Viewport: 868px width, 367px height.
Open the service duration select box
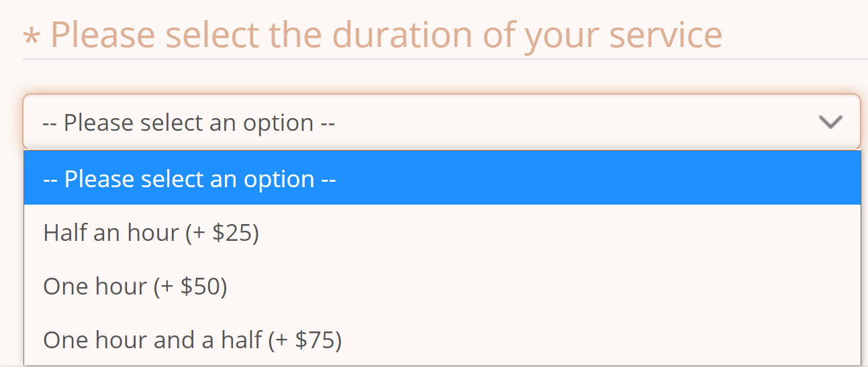point(442,121)
